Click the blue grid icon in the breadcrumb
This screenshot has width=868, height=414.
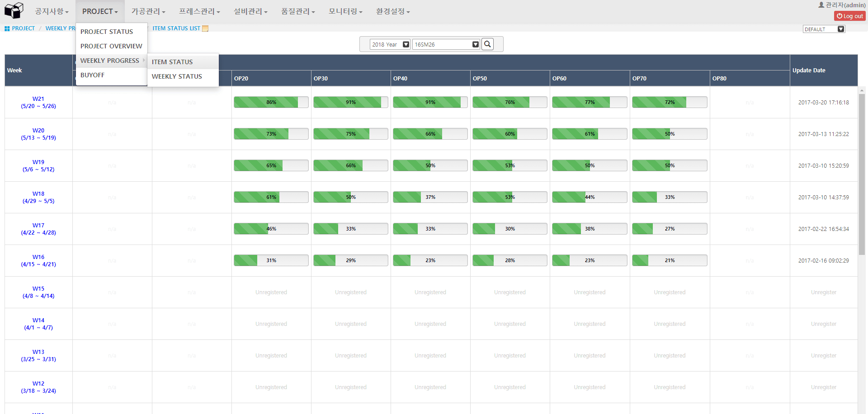pos(7,28)
